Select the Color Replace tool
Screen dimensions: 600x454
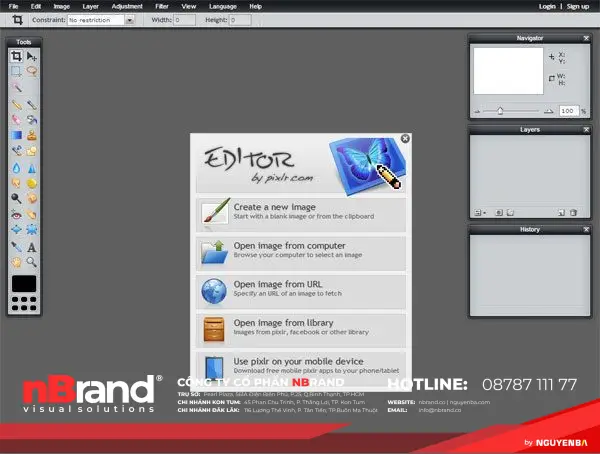[16, 151]
